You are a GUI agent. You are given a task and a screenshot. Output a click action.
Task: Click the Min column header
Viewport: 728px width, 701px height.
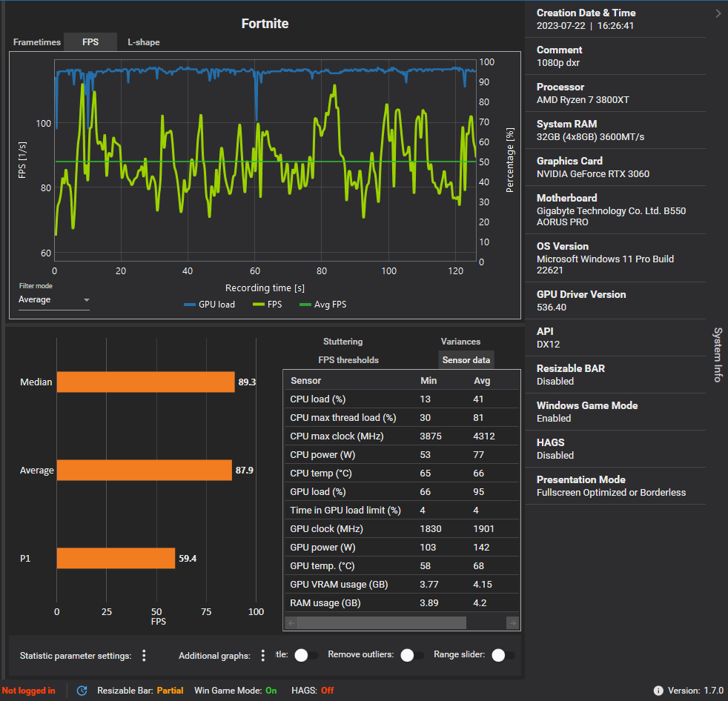pyautogui.click(x=428, y=380)
